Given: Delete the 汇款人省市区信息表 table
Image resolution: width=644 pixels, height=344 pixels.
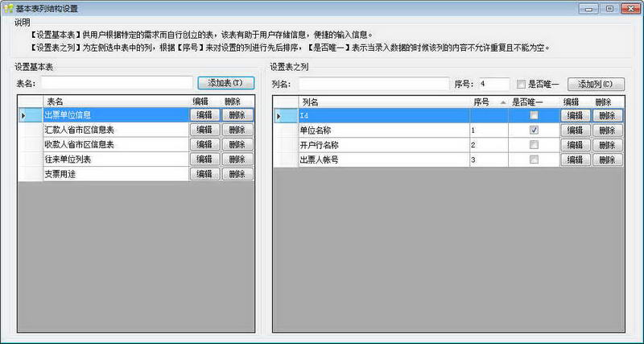Looking at the screenshot, I should click(237, 130).
